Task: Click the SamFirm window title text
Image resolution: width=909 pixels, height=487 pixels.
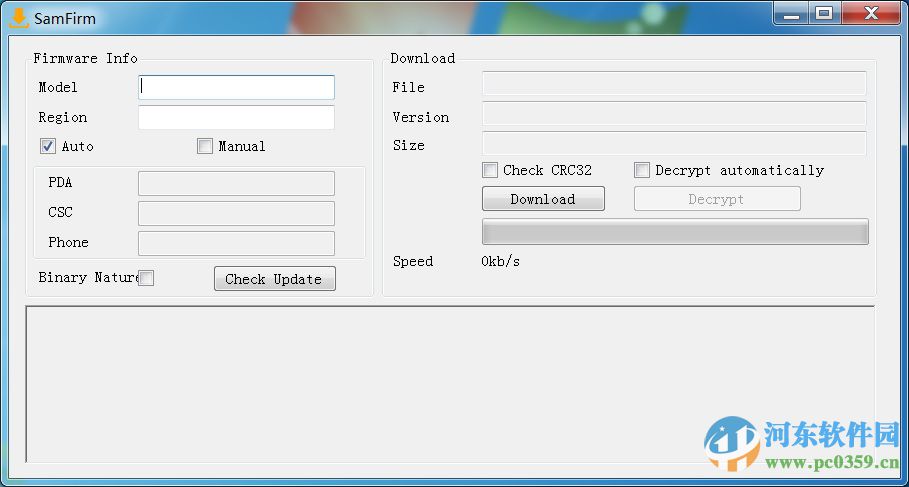Action: point(65,19)
